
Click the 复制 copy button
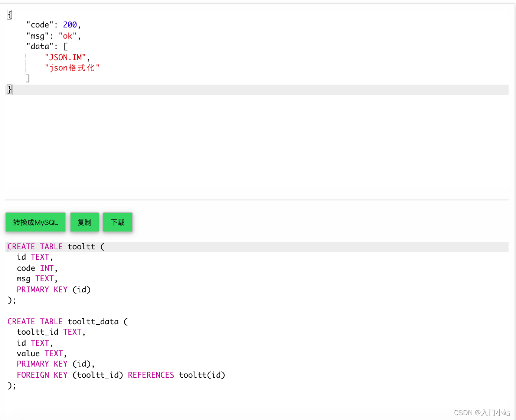click(85, 222)
